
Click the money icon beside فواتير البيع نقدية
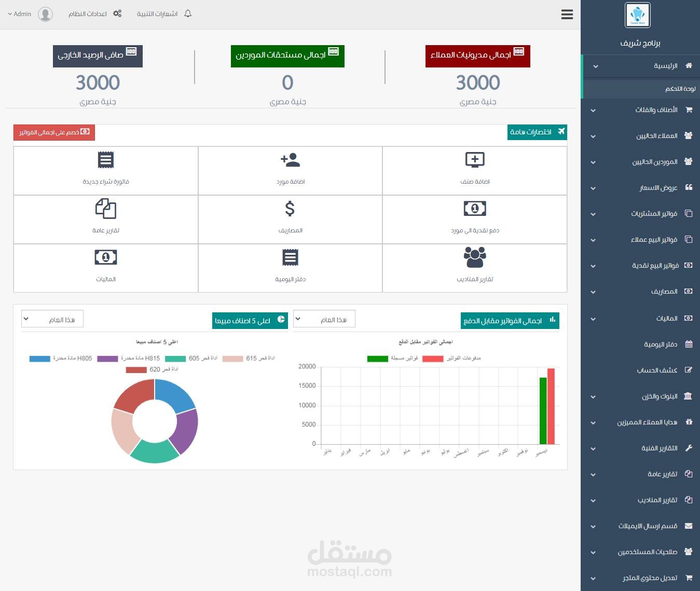(689, 266)
